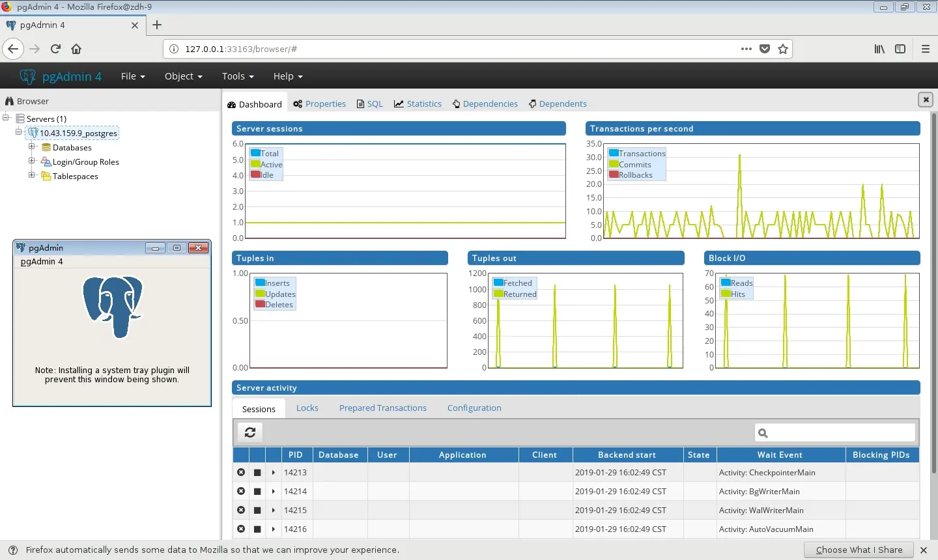This screenshot has width=938, height=560.
Task: Open the Locks activity tab
Action: point(307,408)
